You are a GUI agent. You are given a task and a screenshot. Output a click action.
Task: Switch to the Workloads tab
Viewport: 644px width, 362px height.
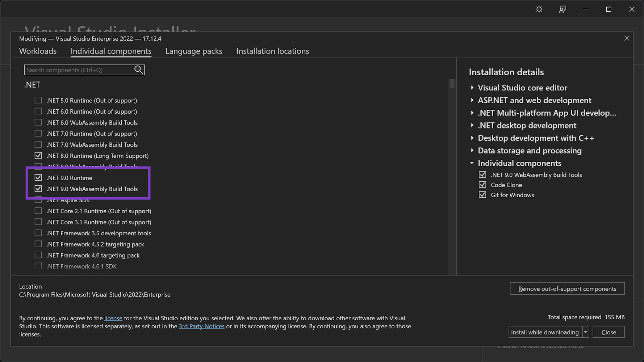coord(38,51)
